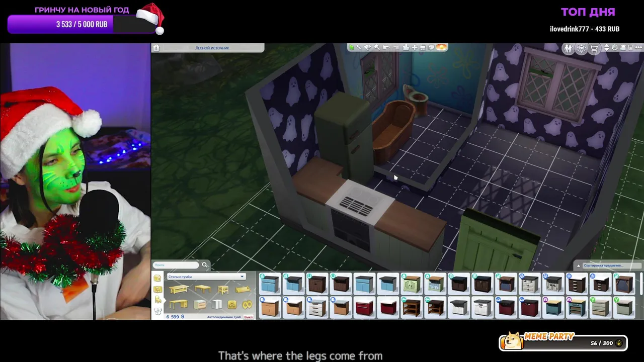This screenshot has width=644, height=362.
Task: Toggle Автосоединение тумб Выкл switch
Action: point(249,317)
